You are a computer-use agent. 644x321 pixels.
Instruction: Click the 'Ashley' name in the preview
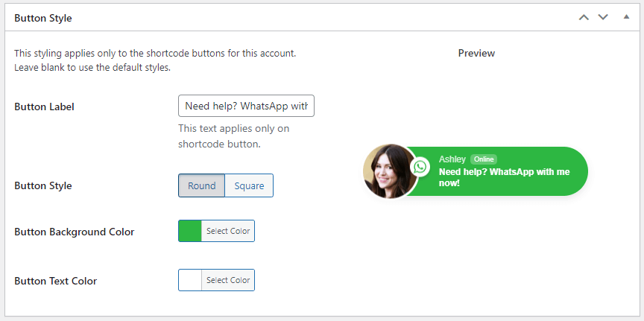point(452,159)
